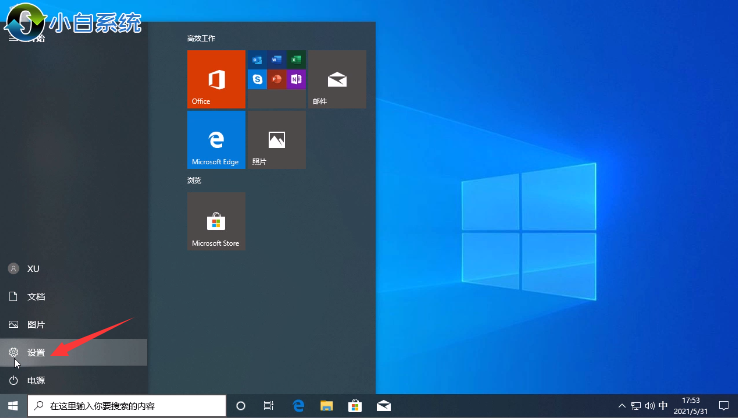Screen dimensions: 738x418
Task: Open the Documents (文档) folder shortcut
Action: pyautogui.click(x=35, y=296)
